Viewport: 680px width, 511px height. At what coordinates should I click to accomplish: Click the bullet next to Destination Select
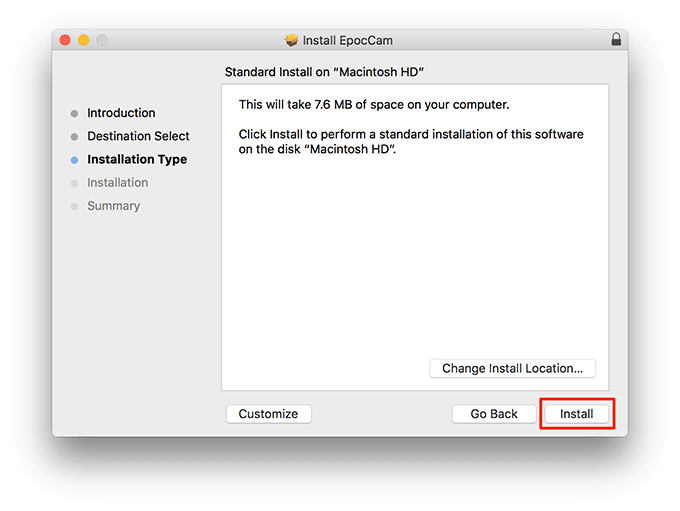(74, 137)
